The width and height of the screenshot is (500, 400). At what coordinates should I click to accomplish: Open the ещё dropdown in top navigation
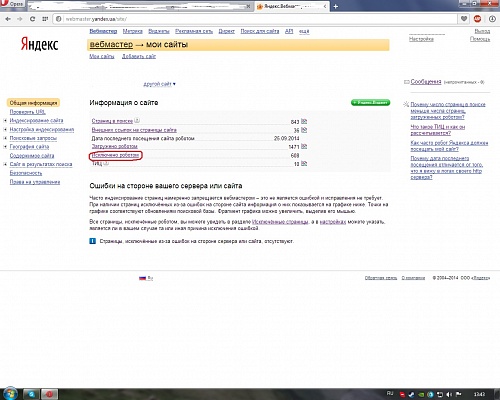click(304, 31)
